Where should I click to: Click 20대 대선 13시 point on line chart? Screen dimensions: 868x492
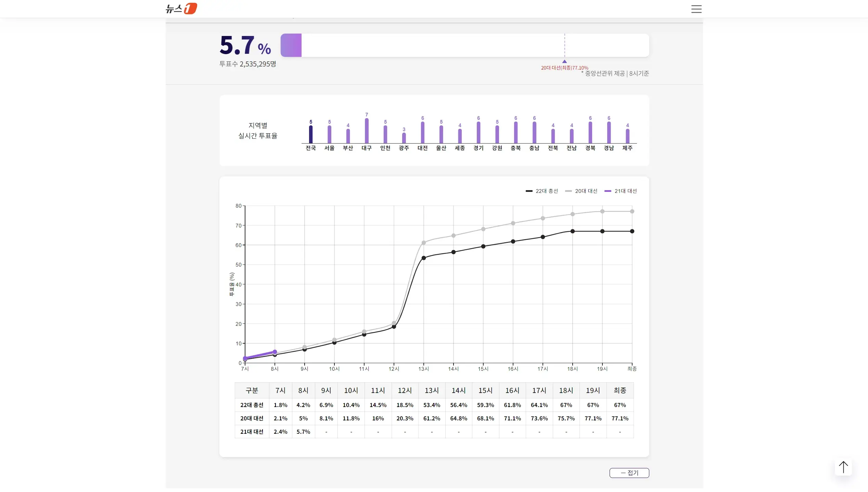pos(423,243)
